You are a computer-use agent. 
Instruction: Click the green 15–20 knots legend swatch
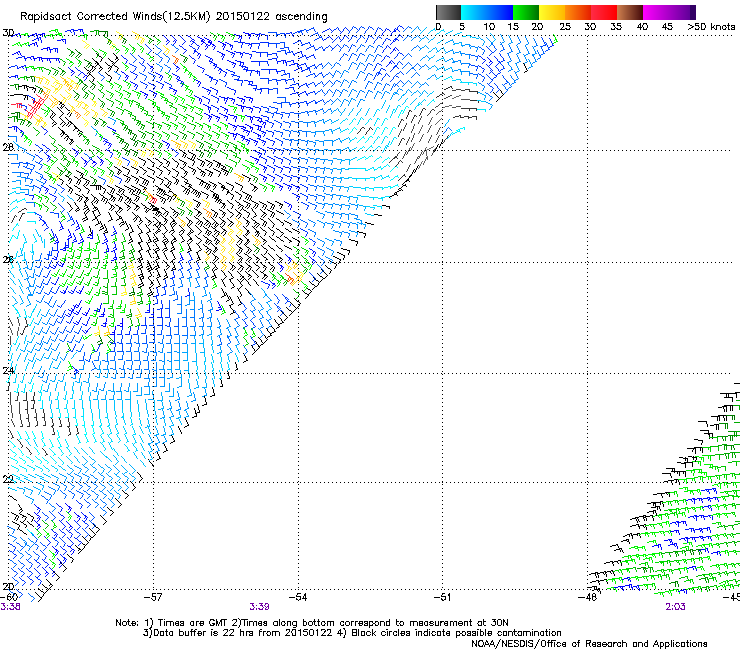(526, 12)
